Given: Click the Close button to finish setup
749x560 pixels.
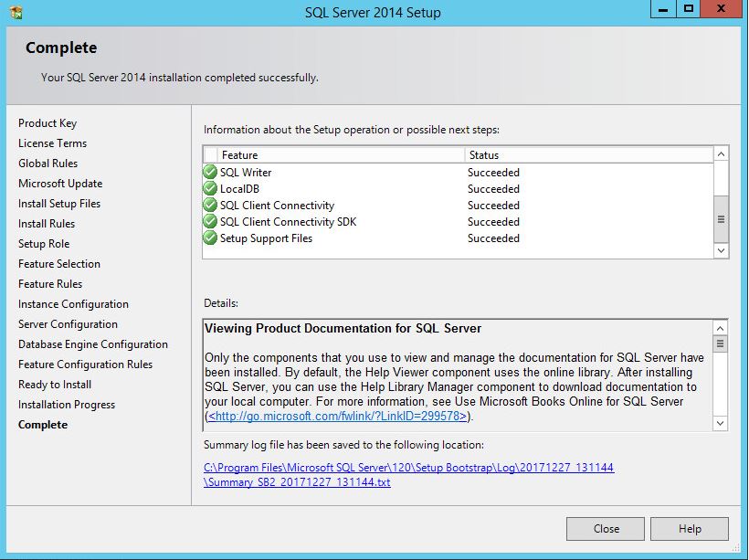Looking at the screenshot, I should coord(606,528).
